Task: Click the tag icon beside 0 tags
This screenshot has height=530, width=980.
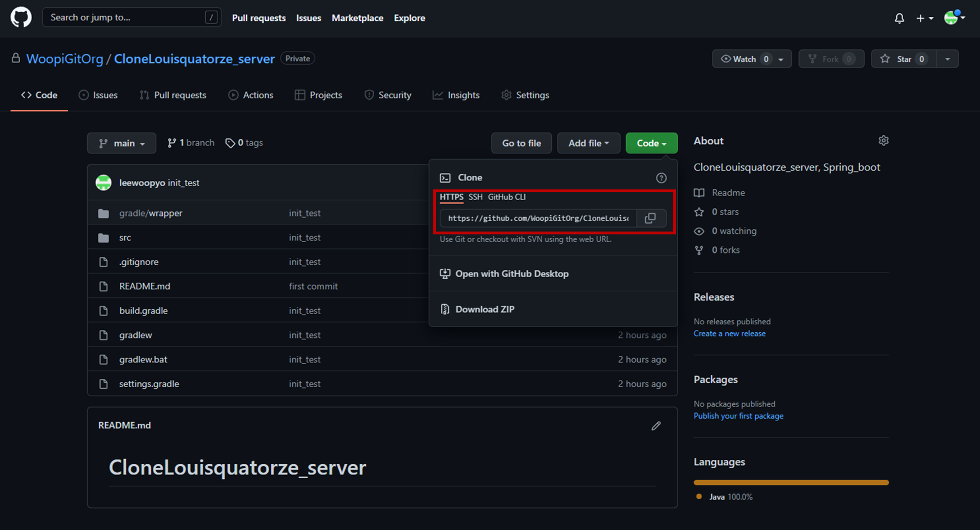Action: pyautogui.click(x=230, y=143)
